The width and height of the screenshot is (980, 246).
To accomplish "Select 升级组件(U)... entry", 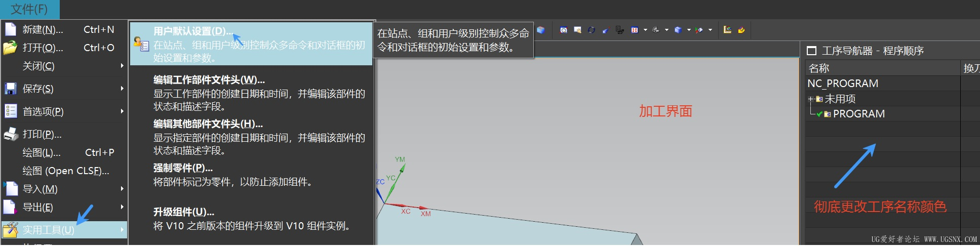I will point(252,219).
